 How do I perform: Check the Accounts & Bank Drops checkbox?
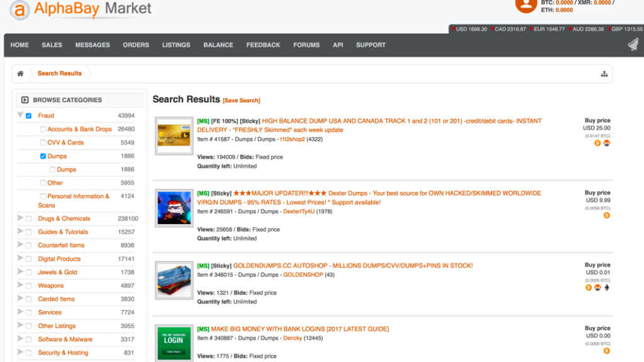coord(43,129)
